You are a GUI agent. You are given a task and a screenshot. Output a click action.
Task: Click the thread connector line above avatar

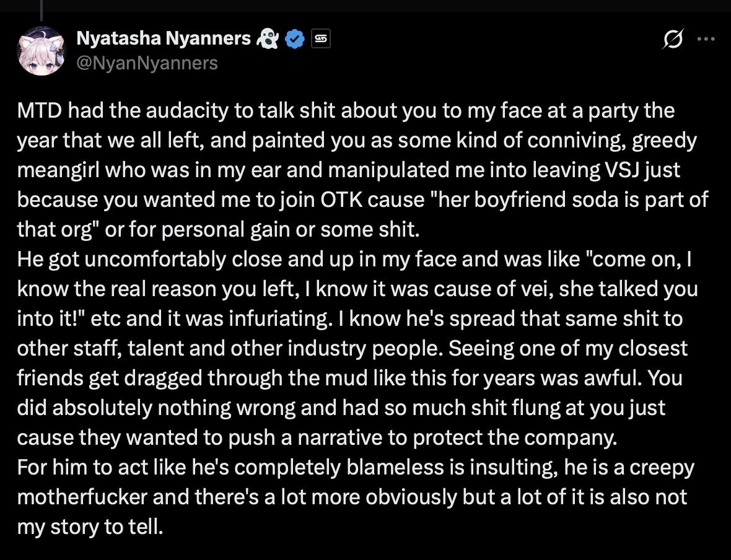click(x=42, y=11)
